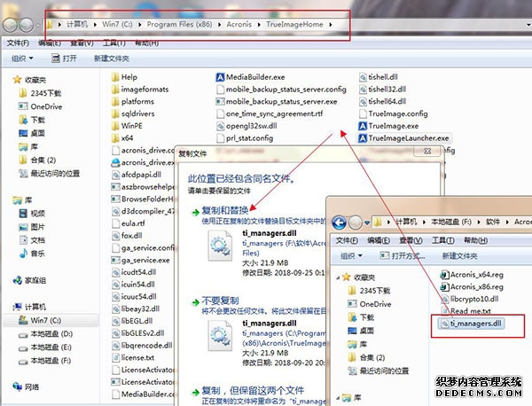Open 文件(F) menu in the F: drive window
532x406 pixels.
(347, 240)
